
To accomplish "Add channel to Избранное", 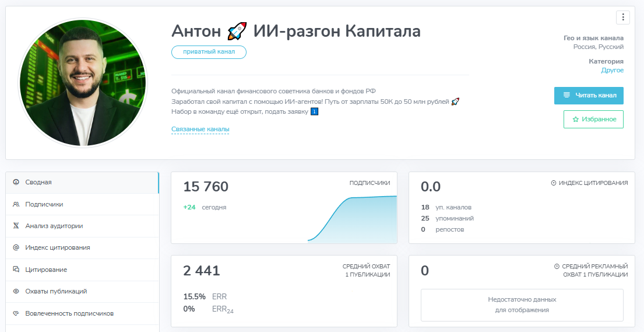I will (x=593, y=119).
